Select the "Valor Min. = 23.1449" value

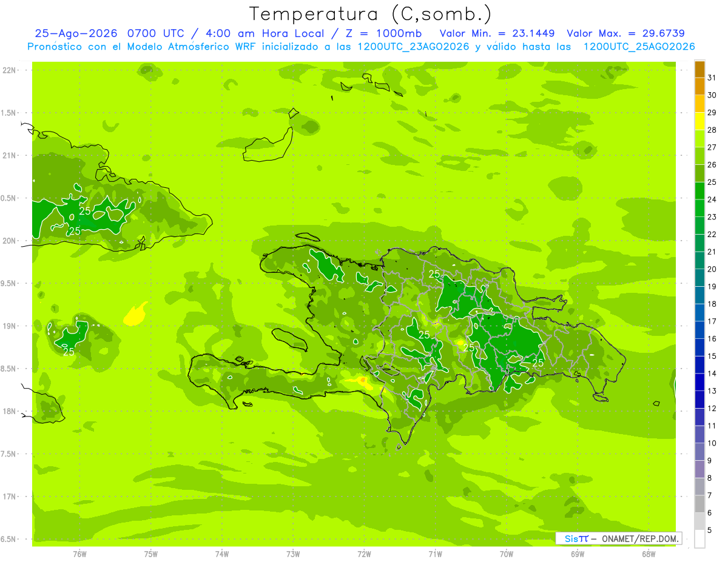[497, 33]
